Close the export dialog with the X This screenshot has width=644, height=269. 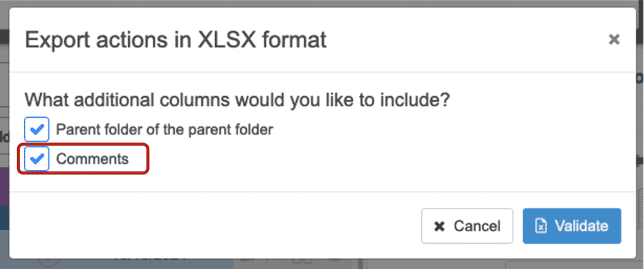(614, 40)
